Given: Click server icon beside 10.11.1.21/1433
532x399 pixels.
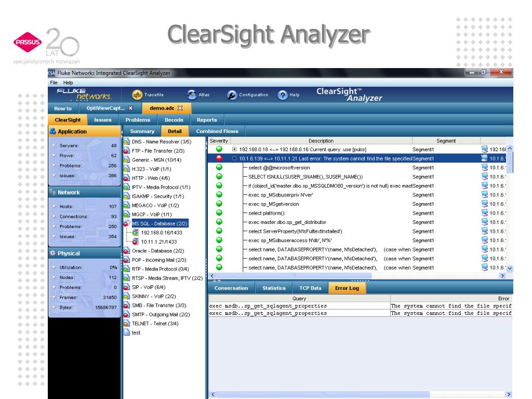Looking at the screenshot, I should click(136, 242).
